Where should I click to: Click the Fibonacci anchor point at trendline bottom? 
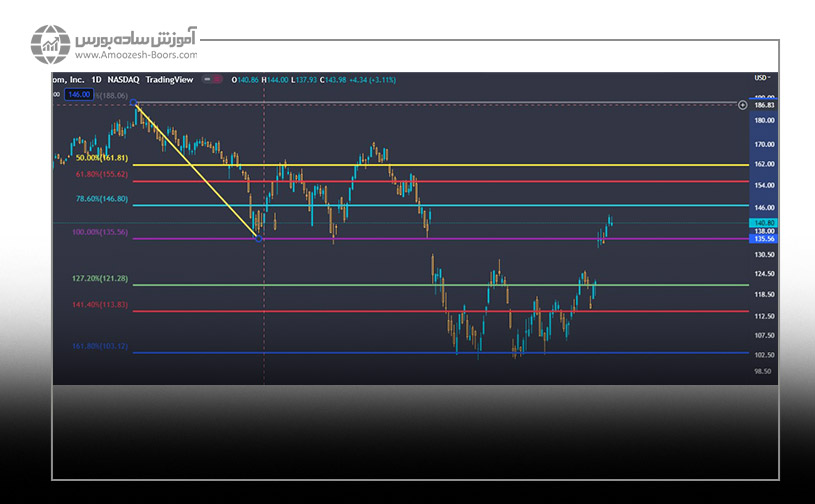coord(259,238)
